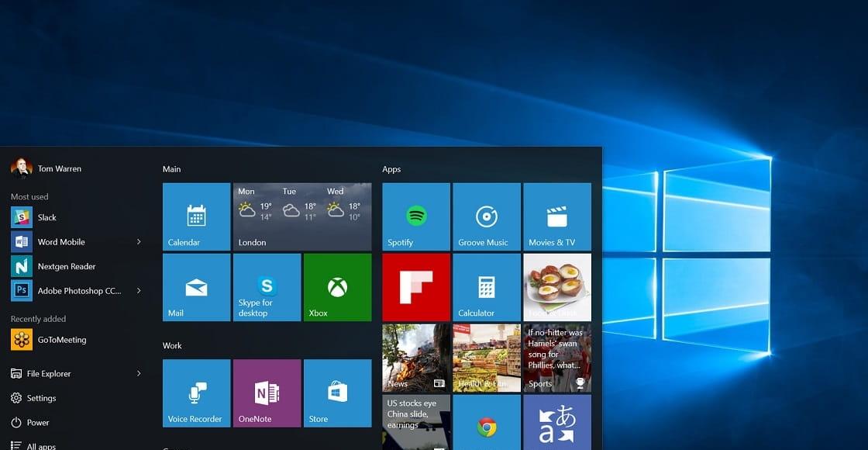Launch Slack from the Most used list
The height and width of the screenshot is (450, 868).
tap(77, 217)
